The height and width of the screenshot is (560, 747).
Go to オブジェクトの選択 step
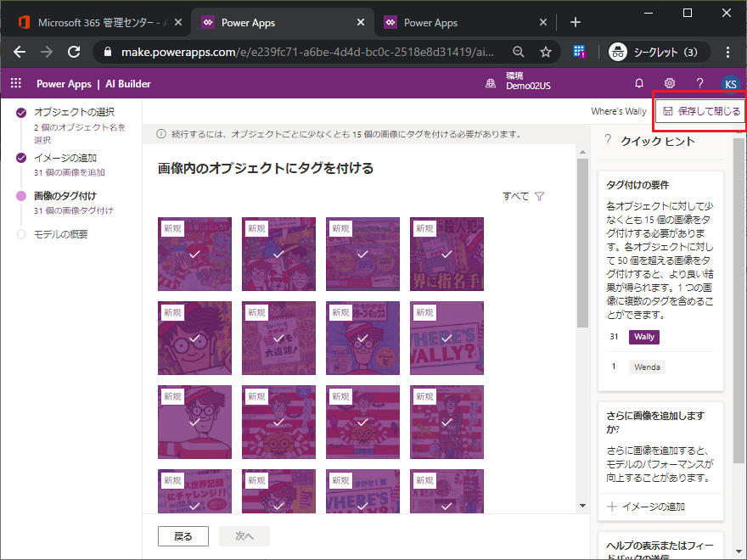pos(74,112)
